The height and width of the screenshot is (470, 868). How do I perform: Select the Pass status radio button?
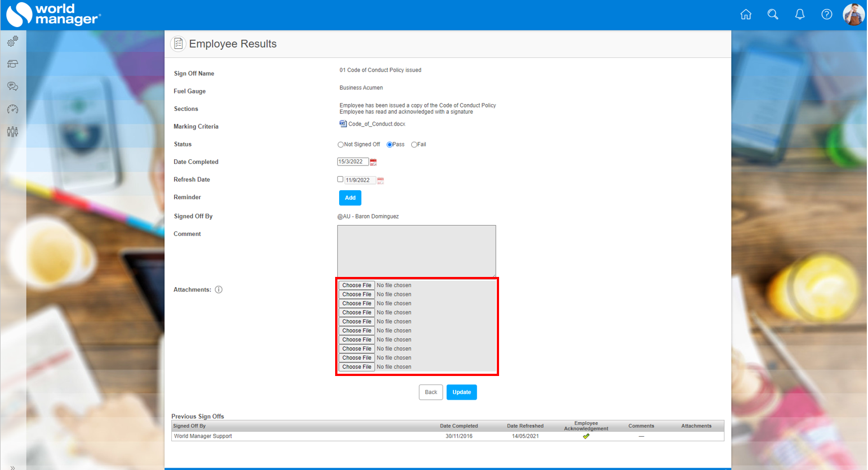(x=389, y=145)
